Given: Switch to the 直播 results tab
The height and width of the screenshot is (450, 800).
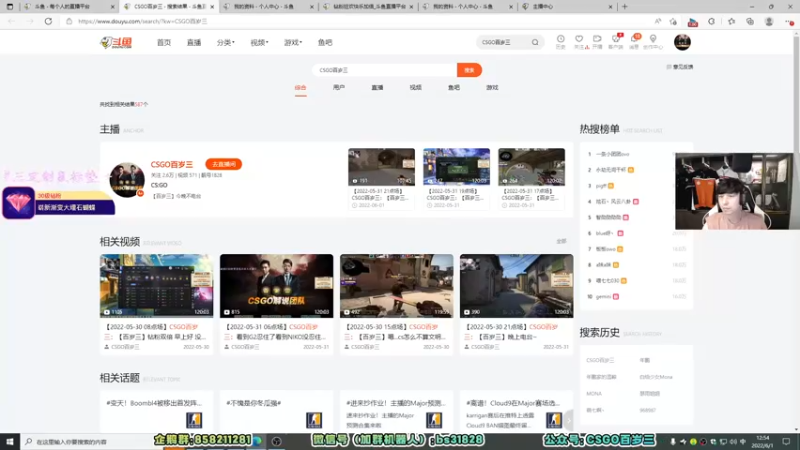Looking at the screenshot, I should [x=377, y=88].
